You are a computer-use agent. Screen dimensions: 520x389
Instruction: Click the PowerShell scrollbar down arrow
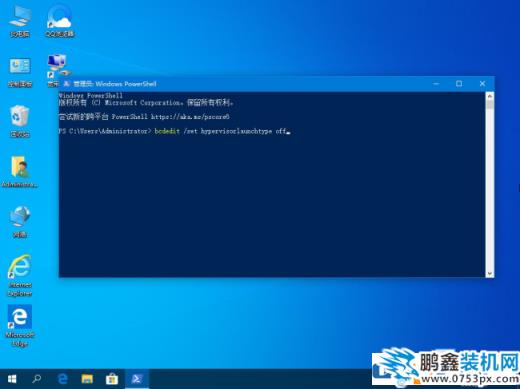pyautogui.click(x=490, y=273)
